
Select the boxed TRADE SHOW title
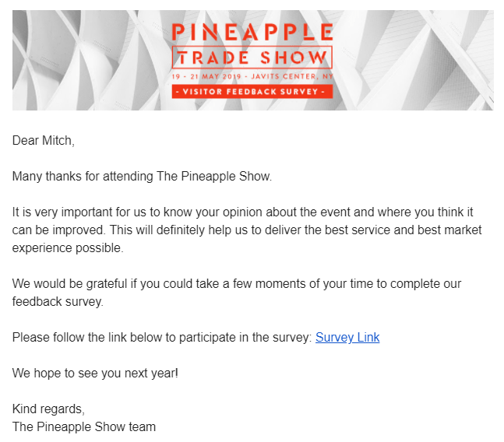(x=252, y=58)
